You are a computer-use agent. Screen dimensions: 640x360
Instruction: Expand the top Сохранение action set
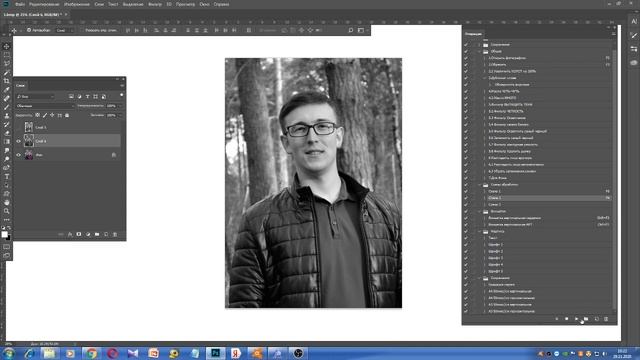[480, 45]
